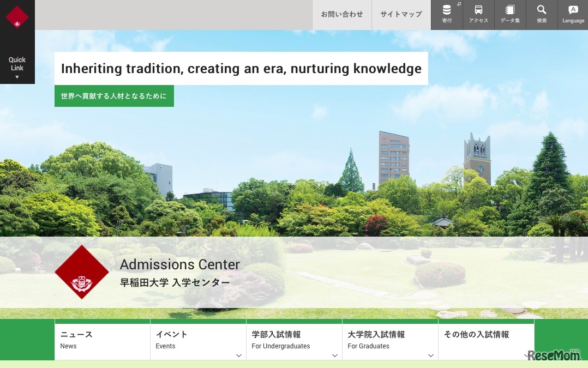
Task: Open the イベント Events menu
Action: coord(198,340)
